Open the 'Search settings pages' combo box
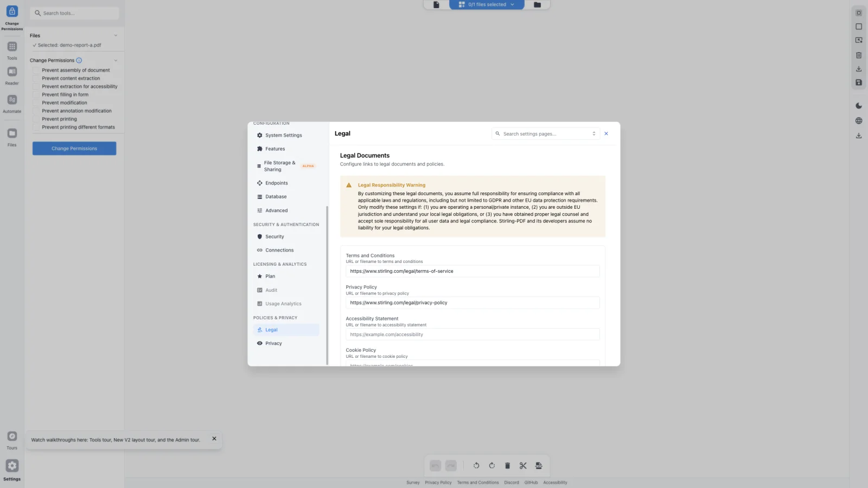Image resolution: width=868 pixels, height=488 pixels. [x=546, y=134]
